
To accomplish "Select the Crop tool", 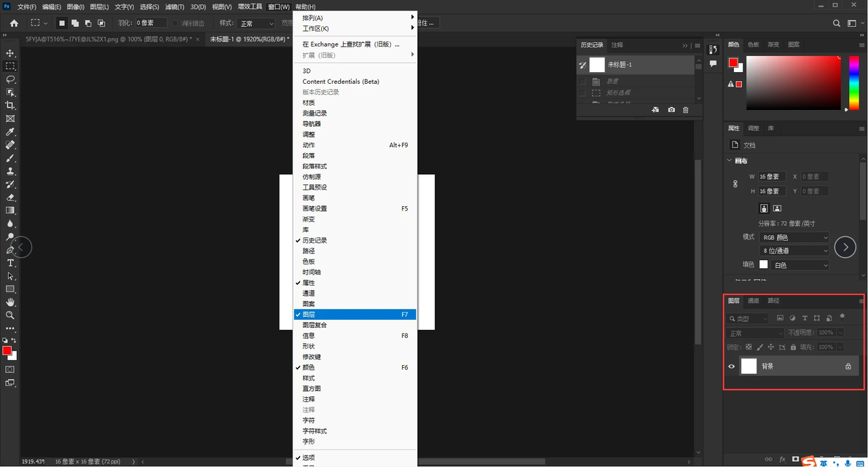I will click(10, 105).
